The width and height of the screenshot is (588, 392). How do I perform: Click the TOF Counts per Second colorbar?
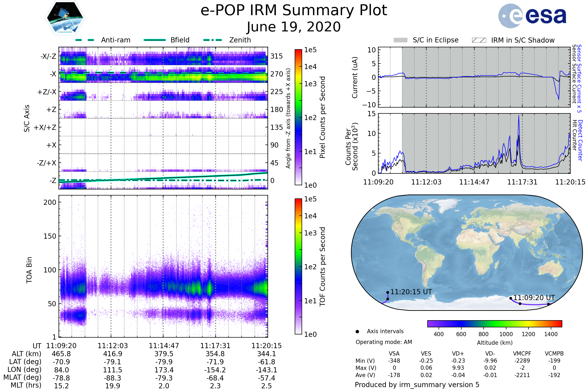click(298, 266)
